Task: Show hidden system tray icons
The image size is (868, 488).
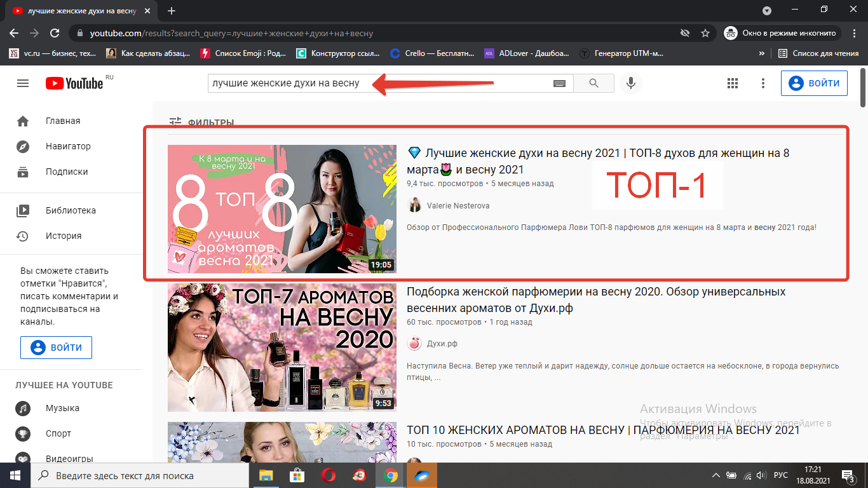Action: [716, 475]
